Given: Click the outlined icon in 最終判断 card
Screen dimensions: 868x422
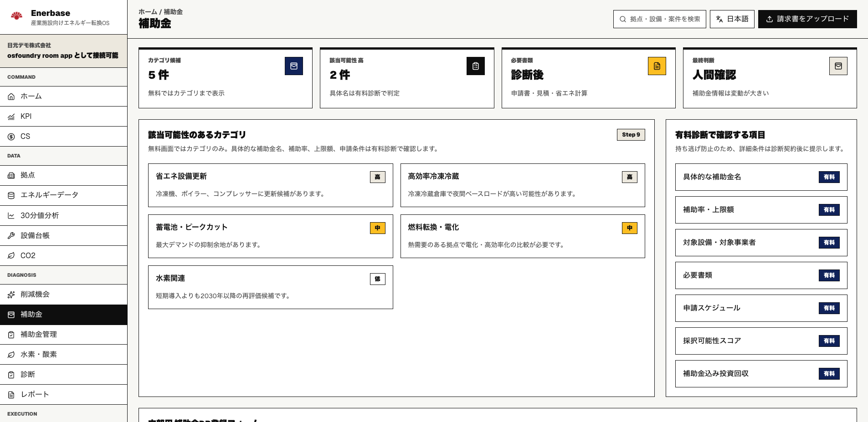Looking at the screenshot, I should [838, 66].
